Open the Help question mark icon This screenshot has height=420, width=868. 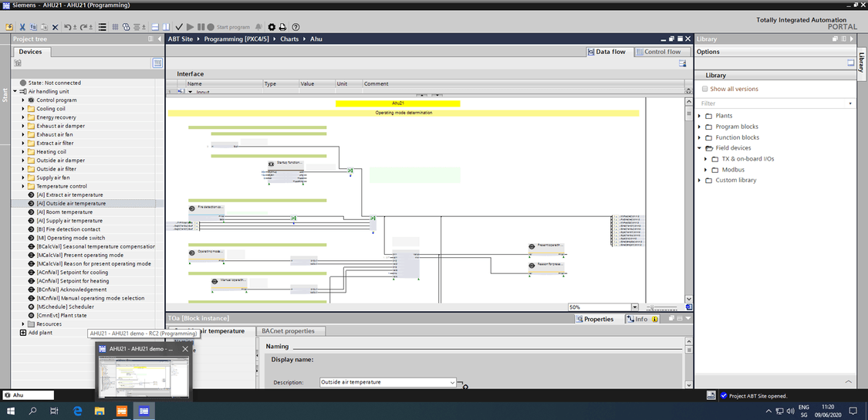click(x=296, y=27)
